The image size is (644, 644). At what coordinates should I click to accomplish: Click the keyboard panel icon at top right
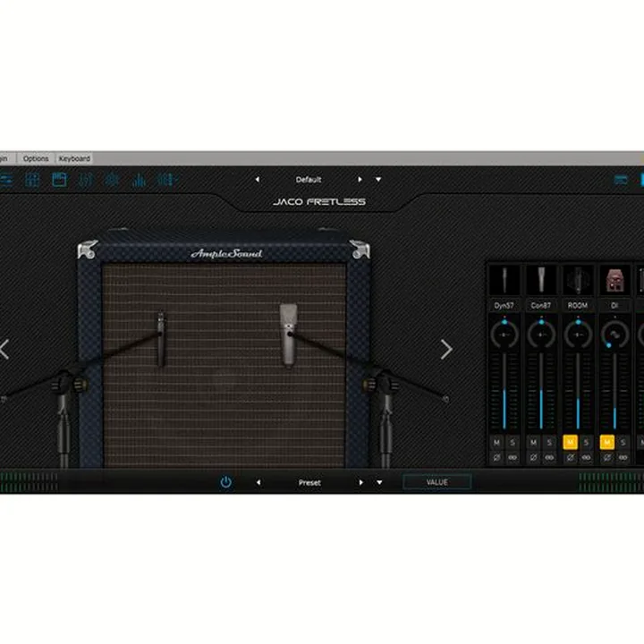621,180
